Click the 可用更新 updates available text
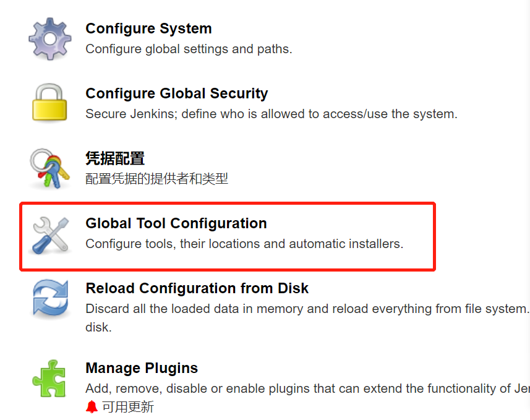This screenshot has height=420, width=530. 128,407
